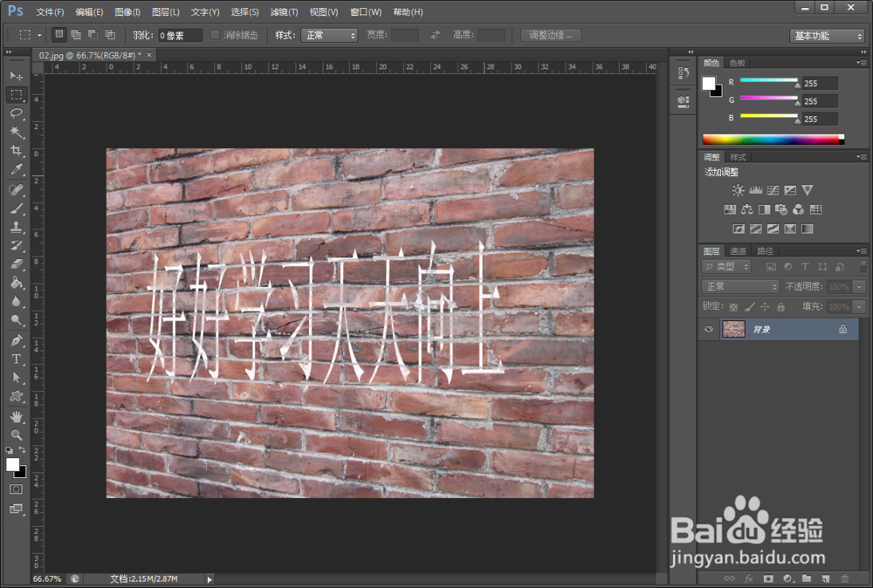
Task: Create a new layer
Action: pos(825,578)
